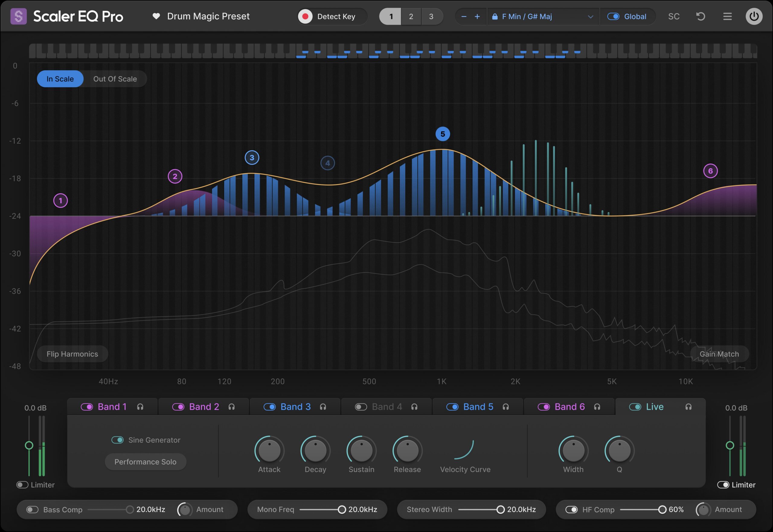Open the hamburger menu icon
The height and width of the screenshot is (532, 773).
[727, 16]
